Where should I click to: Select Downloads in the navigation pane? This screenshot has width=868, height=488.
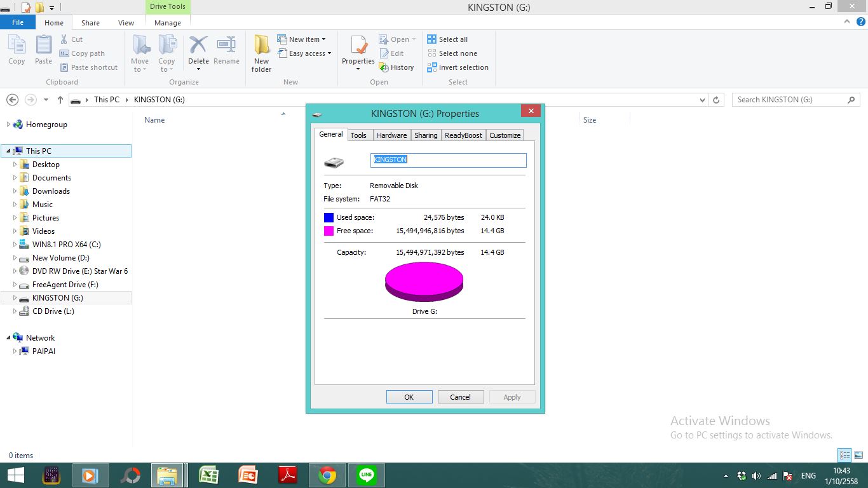click(51, 191)
